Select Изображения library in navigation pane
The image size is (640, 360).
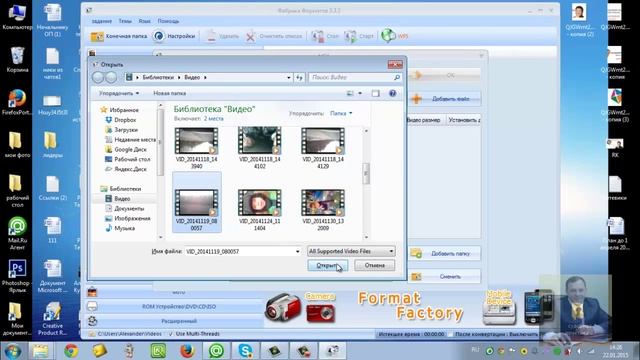(x=132, y=218)
